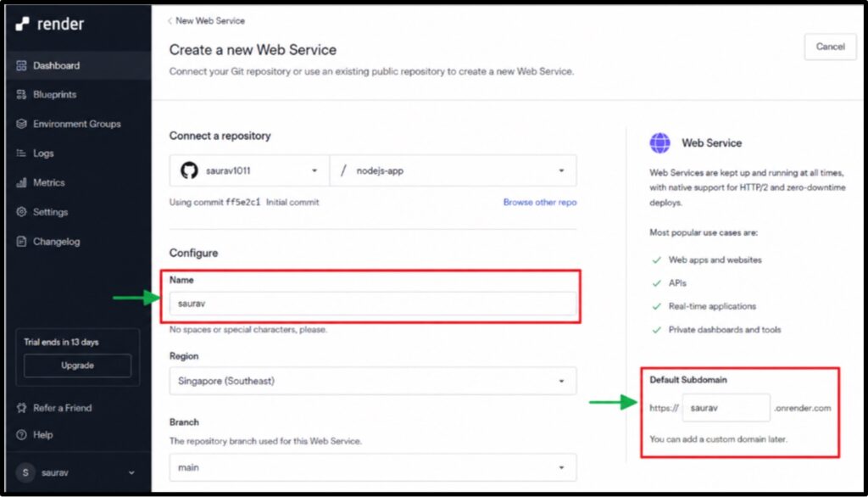Click the No spaces or special characters hint

tap(248, 330)
